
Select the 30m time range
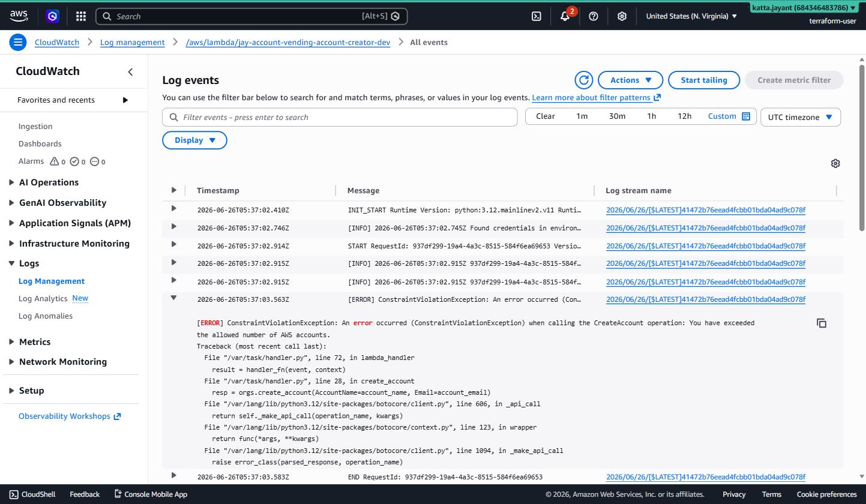click(x=617, y=116)
